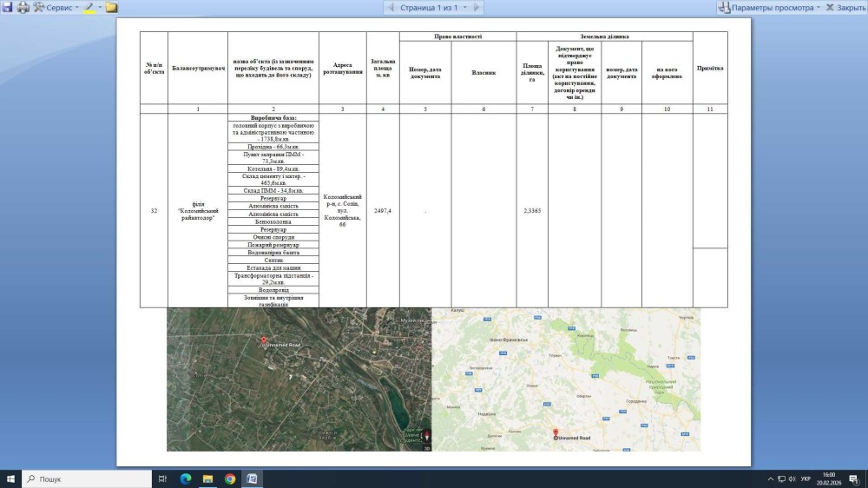This screenshot has width=868, height=488.
Task: Open Task View from the taskbar
Action: pos(162,478)
